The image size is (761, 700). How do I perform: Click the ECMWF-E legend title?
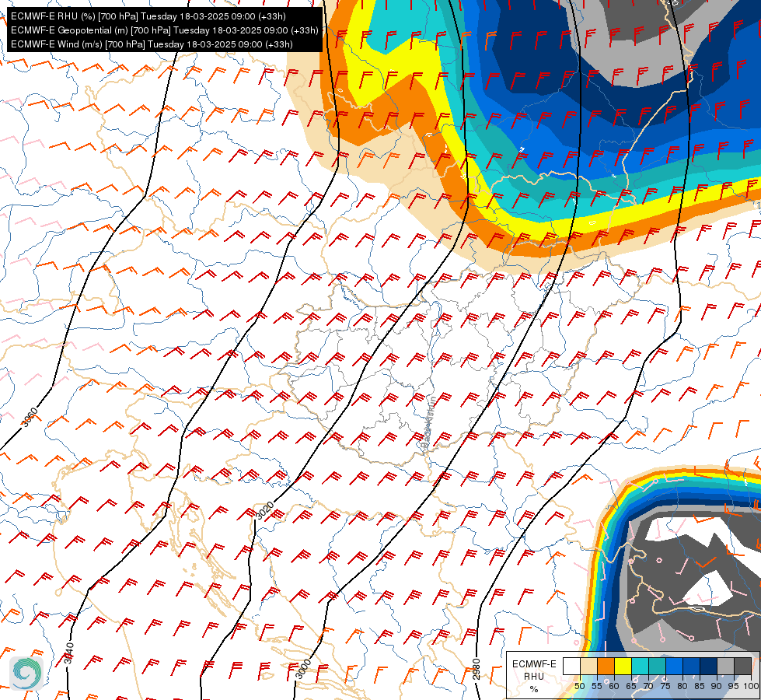[x=534, y=664]
